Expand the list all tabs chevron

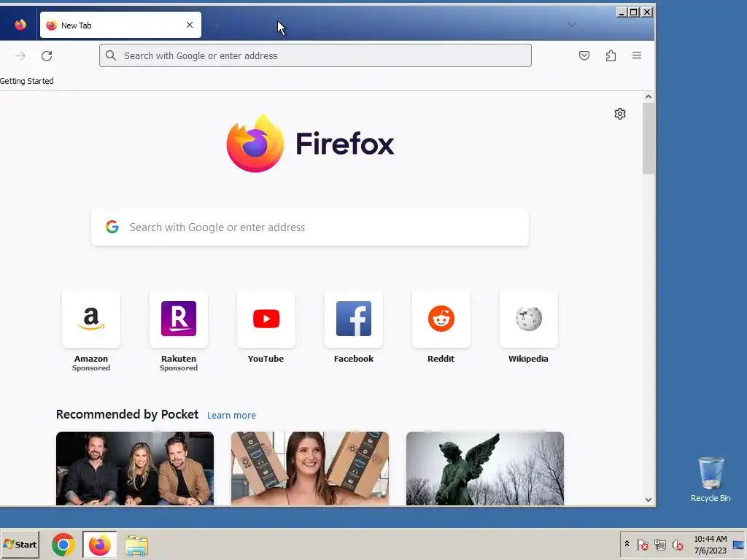coord(572,25)
